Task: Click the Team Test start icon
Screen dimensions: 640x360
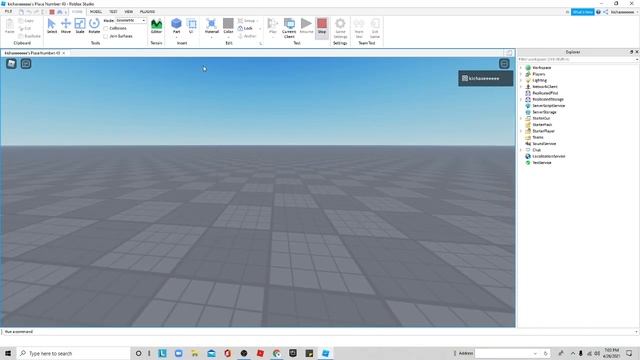Action: point(359,28)
